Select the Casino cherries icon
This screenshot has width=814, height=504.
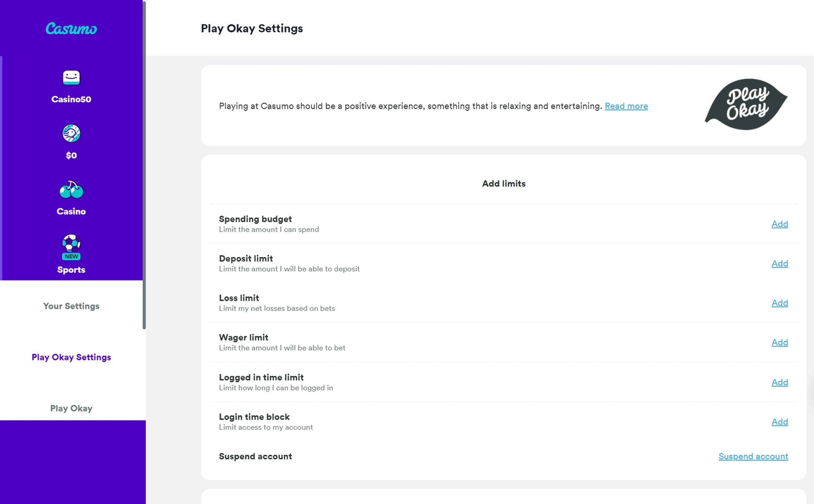(71, 190)
